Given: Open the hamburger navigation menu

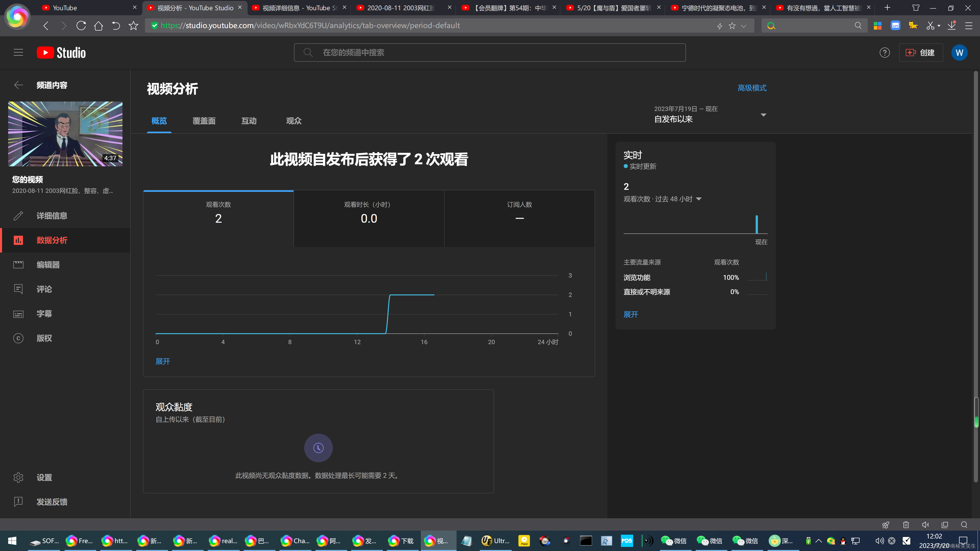Looking at the screenshot, I should [x=18, y=53].
